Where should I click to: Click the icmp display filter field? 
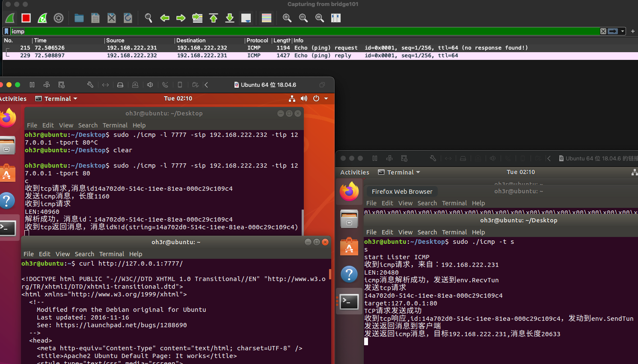click(x=304, y=31)
